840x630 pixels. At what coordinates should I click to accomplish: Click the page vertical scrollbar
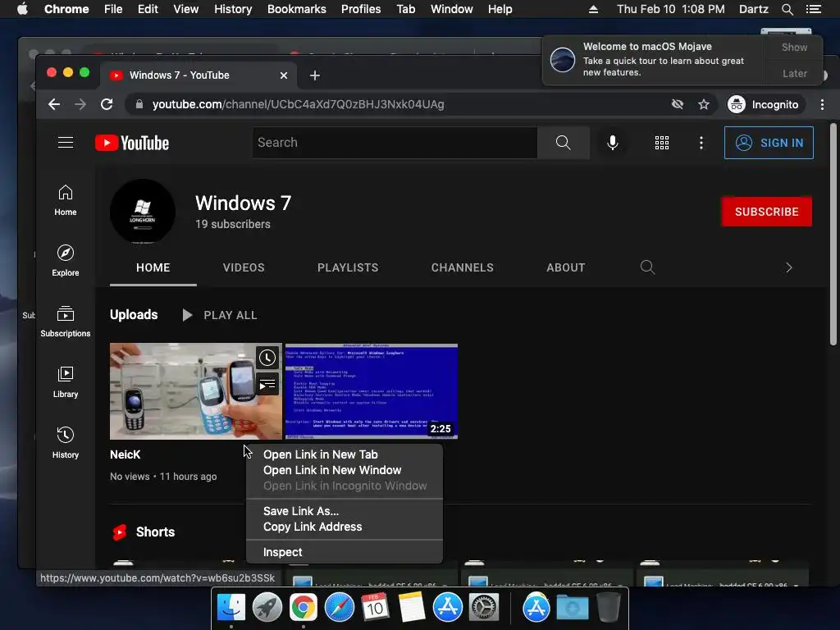coord(833,234)
